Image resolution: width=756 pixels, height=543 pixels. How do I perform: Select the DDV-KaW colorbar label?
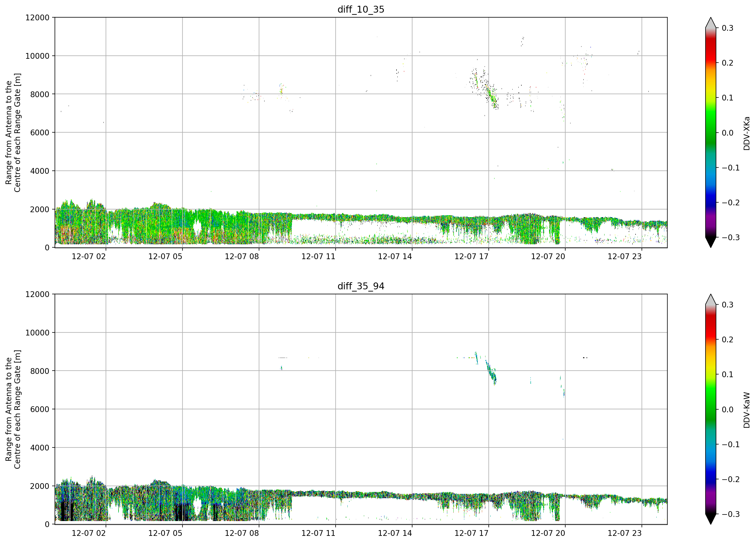[x=747, y=410]
